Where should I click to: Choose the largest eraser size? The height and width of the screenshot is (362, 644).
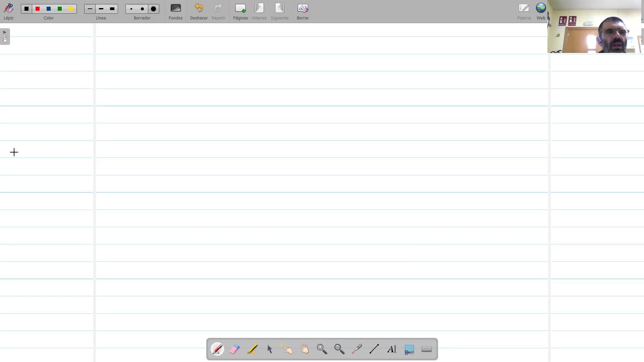[153, 9]
